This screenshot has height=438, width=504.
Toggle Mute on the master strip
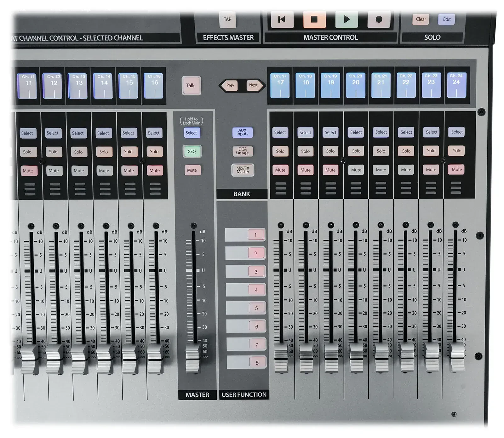coord(192,170)
